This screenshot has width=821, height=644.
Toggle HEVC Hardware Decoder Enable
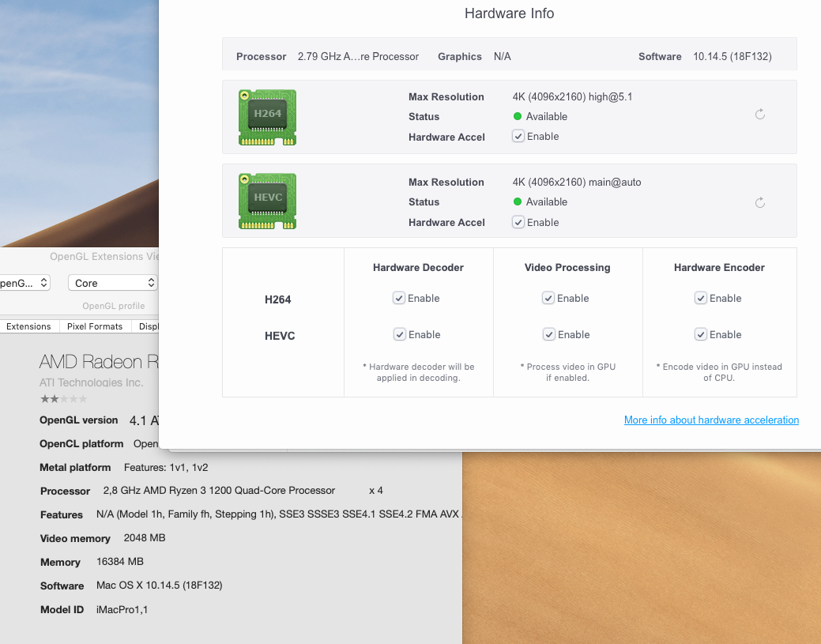point(400,335)
